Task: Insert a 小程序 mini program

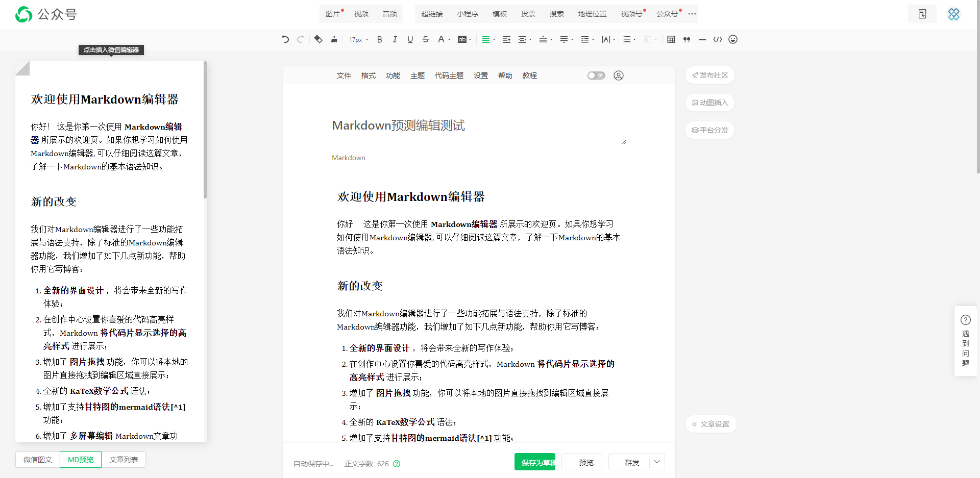Action: [468, 14]
